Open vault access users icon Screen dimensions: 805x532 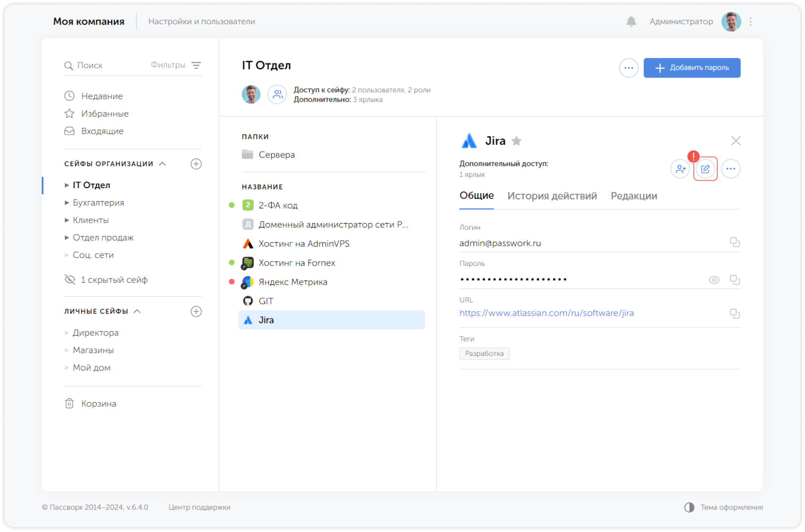tap(277, 94)
